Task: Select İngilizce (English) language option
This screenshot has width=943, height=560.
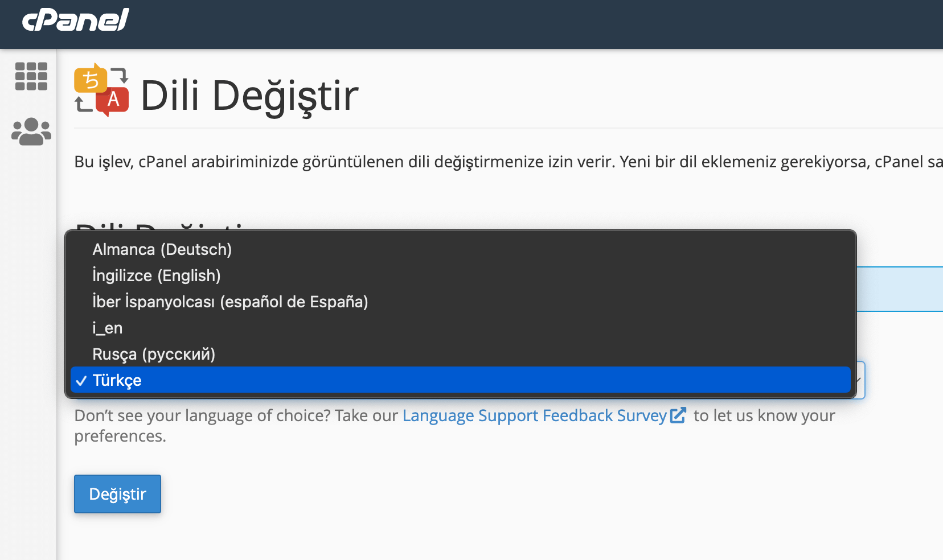Action: [157, 275]
